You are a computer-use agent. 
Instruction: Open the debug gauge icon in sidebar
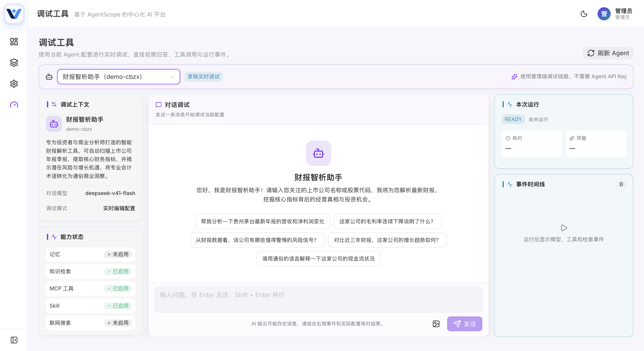point(14,105)
